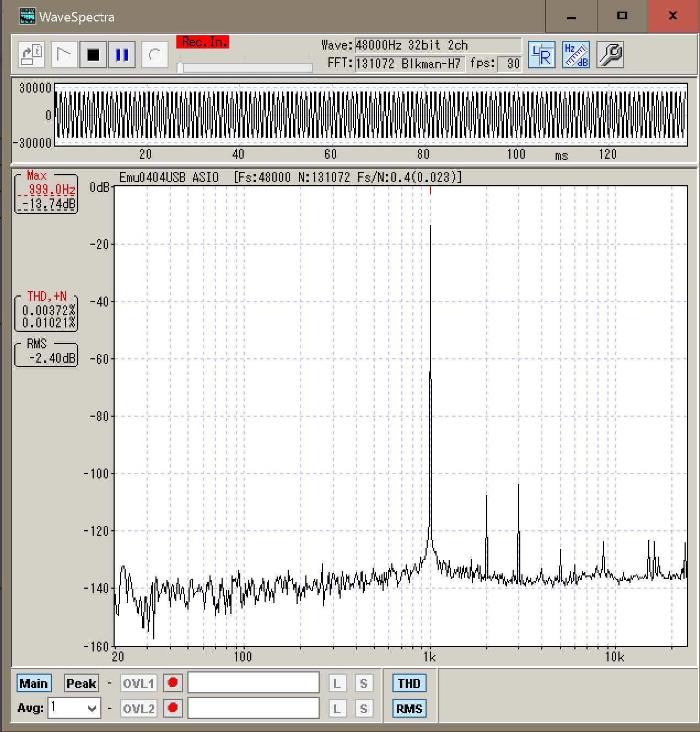Click the RMS readout -2.40dB

[x=52, y=358]
